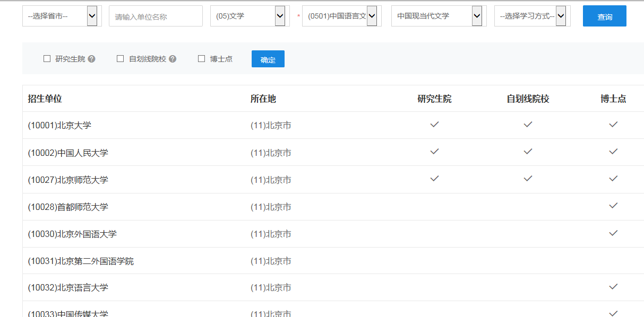Click 首都师范大学 博士点 checkmark
Screen dimensions: 644x317
pyautogui.click(x=613, y=205)
